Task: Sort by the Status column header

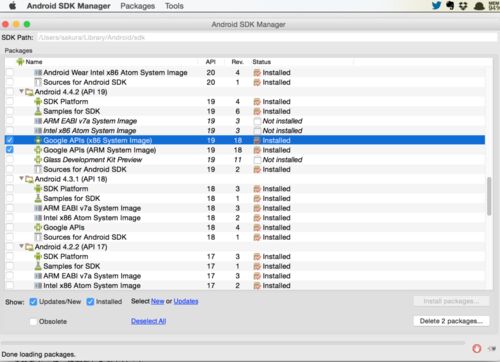Action: click(x=261, y=62)
